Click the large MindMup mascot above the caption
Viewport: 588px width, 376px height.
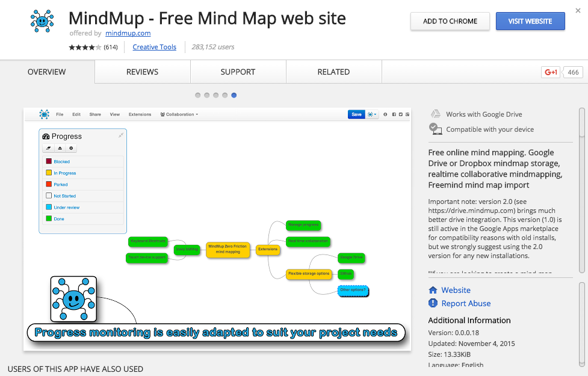[x=73, y=299]
